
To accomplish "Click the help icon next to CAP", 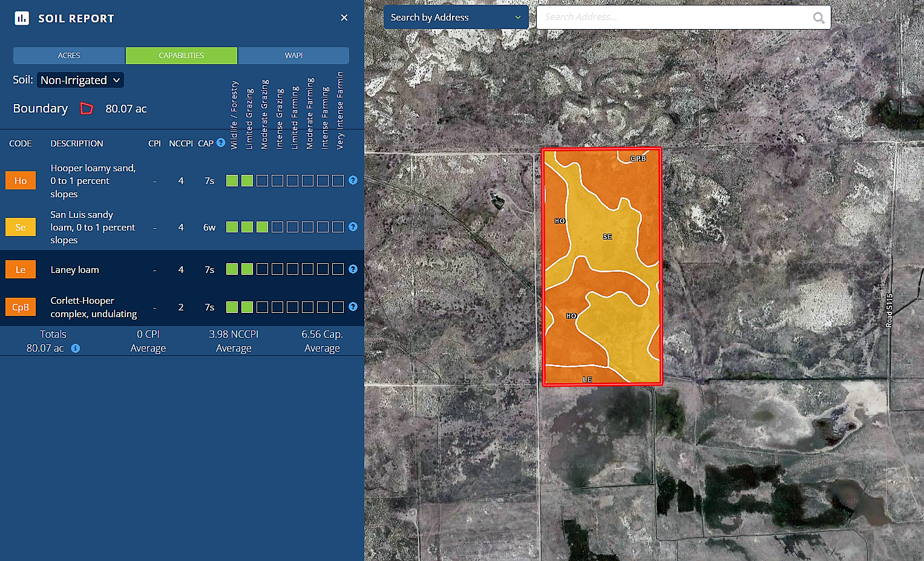I will click(221, 143).
